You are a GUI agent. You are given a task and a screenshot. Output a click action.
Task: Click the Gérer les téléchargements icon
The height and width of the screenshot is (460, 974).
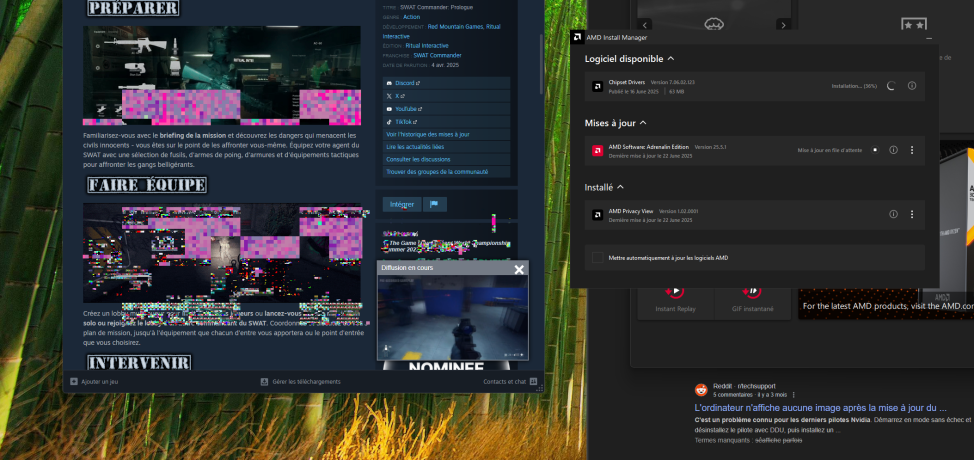(x=264, y=382)
